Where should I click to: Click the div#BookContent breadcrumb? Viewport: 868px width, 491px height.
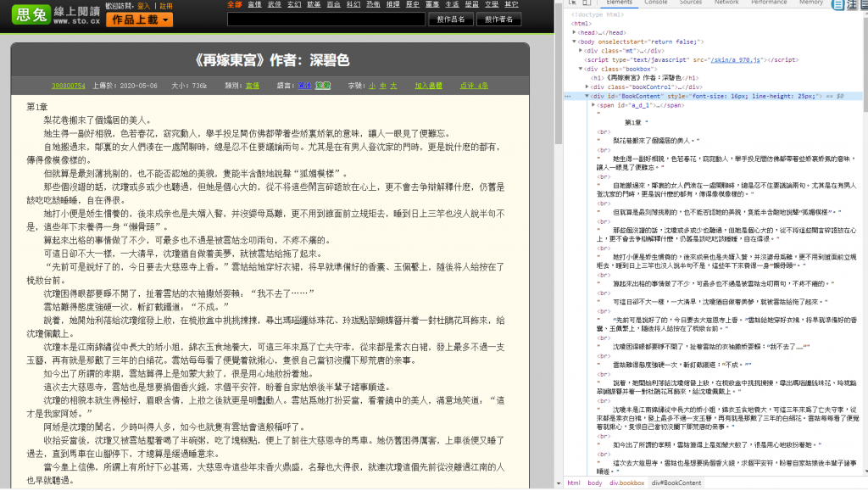[x=676, y=483]
